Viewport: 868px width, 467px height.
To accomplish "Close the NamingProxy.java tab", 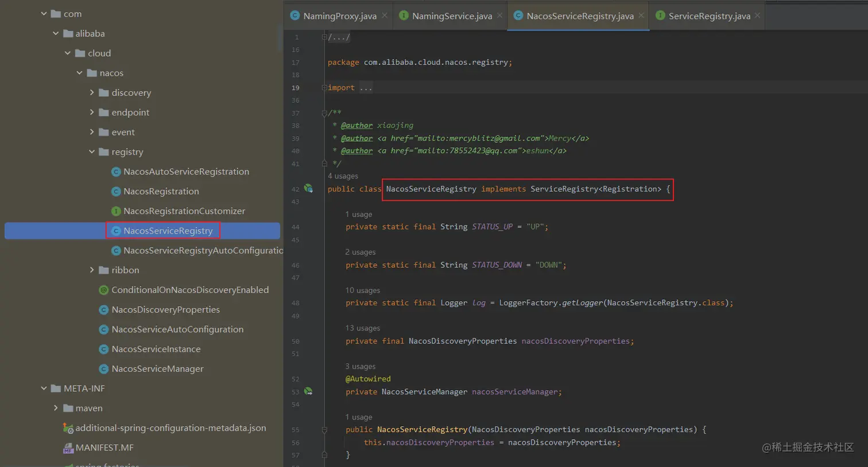I will coord(385,15).
